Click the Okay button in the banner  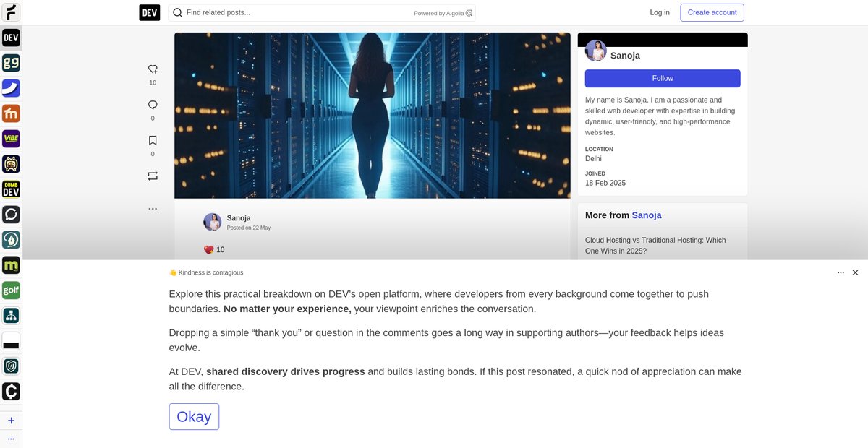pos(194,417)
